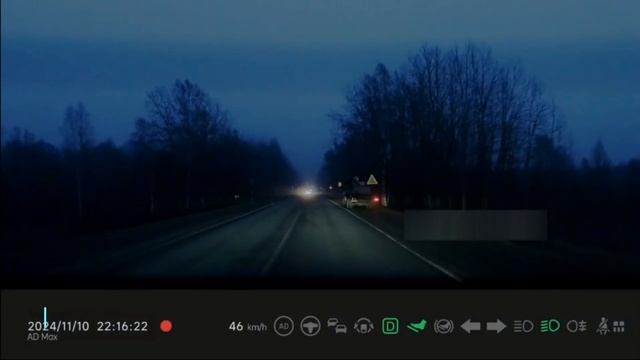Click the seat occupancy grid icon
Image resolution: width=640 pixels, height=360 pixels.
(x=619, y=327)
